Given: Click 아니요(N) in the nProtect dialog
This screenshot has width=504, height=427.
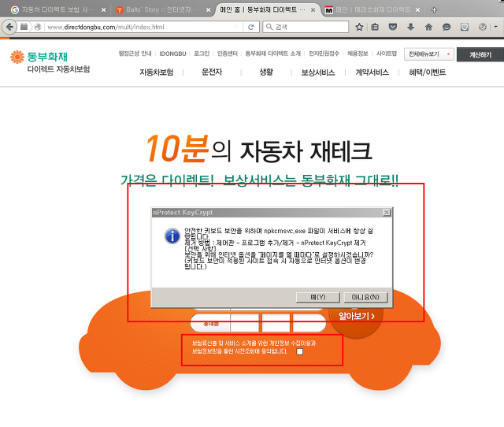Looking at the screenshot, I should click(x=365, y=298).
